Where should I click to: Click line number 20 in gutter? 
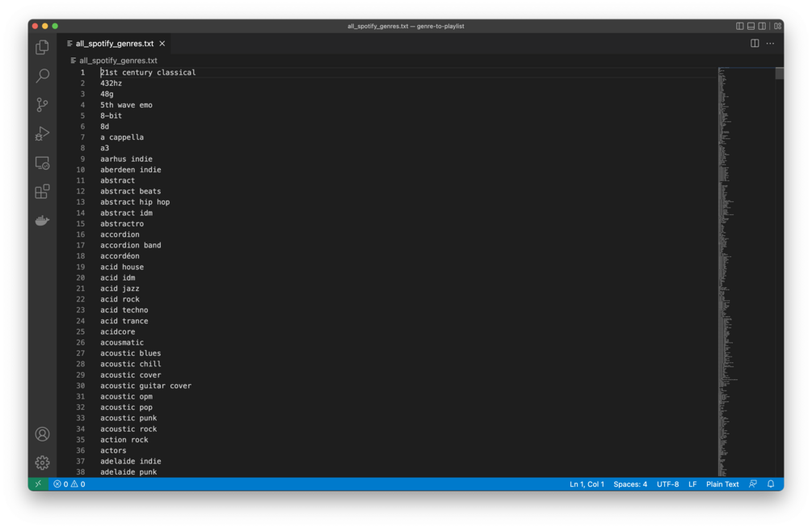click(80, 277)
